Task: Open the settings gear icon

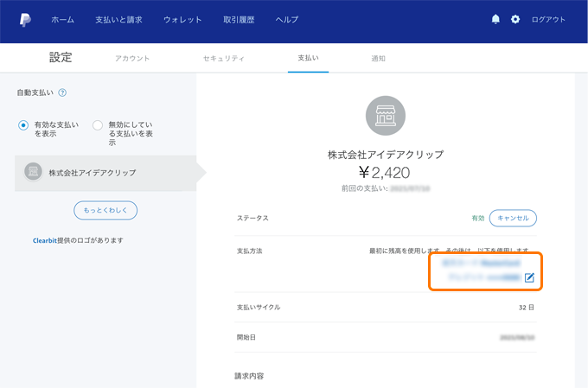Action: [x=515, y=19]
